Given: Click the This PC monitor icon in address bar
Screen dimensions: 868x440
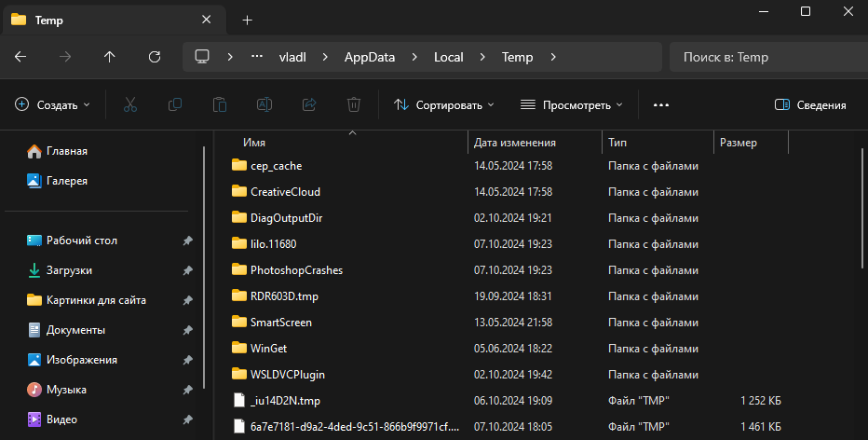Looking at the screenshot, I should tap(203, 57).
